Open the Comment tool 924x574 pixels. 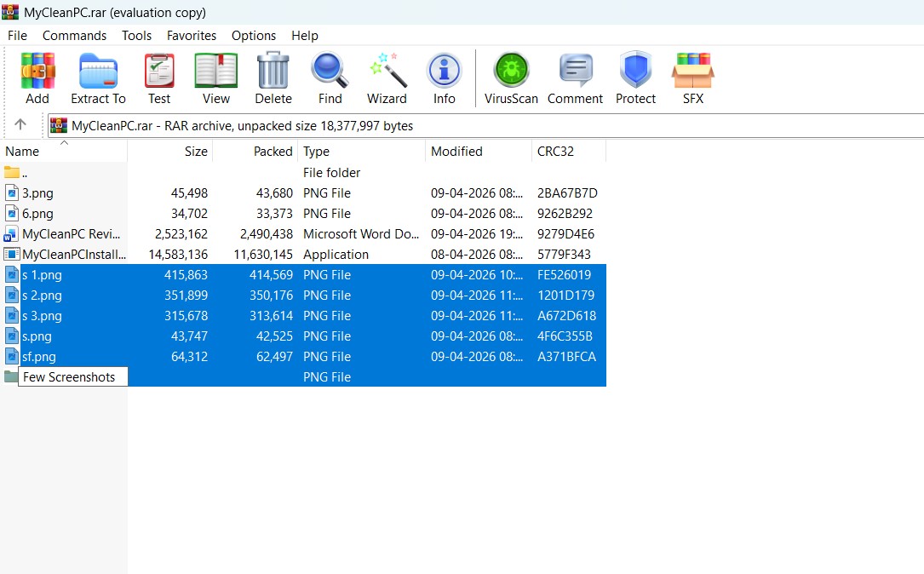(575, 70)
